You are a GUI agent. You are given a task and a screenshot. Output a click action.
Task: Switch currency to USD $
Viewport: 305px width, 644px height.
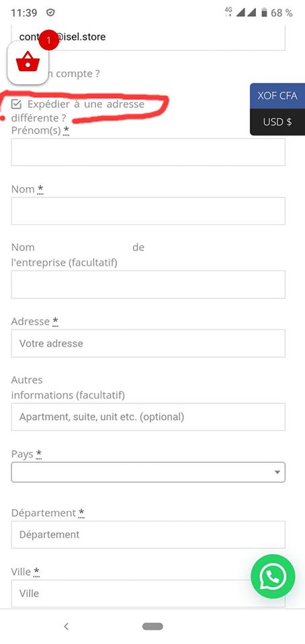pyautogui.click(x=277, y=122)
